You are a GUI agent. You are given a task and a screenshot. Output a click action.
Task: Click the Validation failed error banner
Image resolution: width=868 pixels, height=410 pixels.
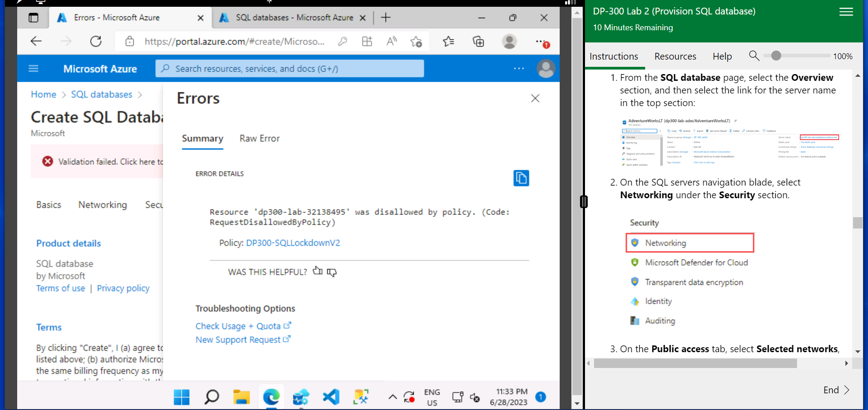97,161
